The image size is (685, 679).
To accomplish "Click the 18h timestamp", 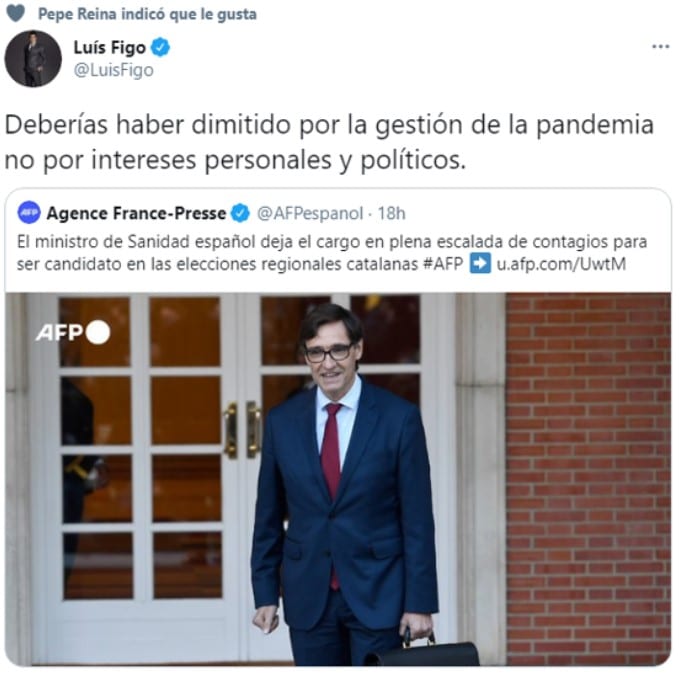I will [391, 214].
